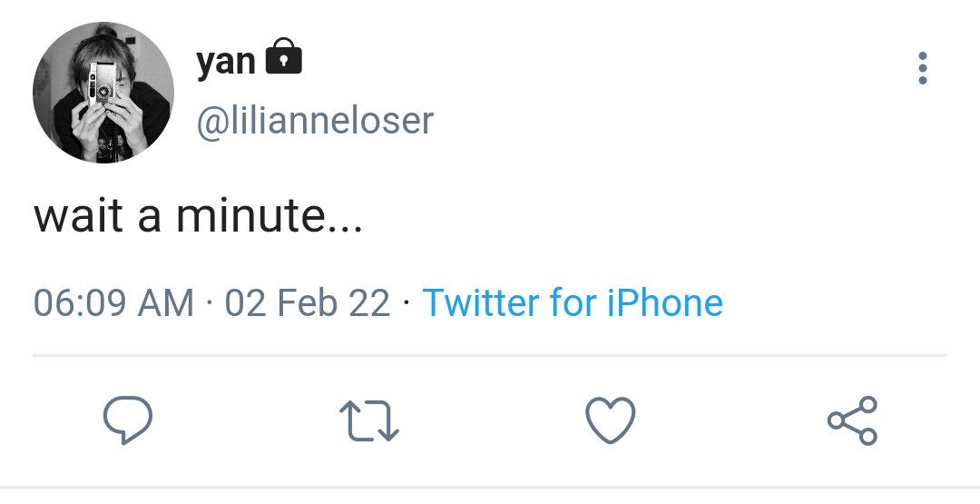Click the 'Twitter for iPhone' source link
Screen dimensions: 980x504
573,302
